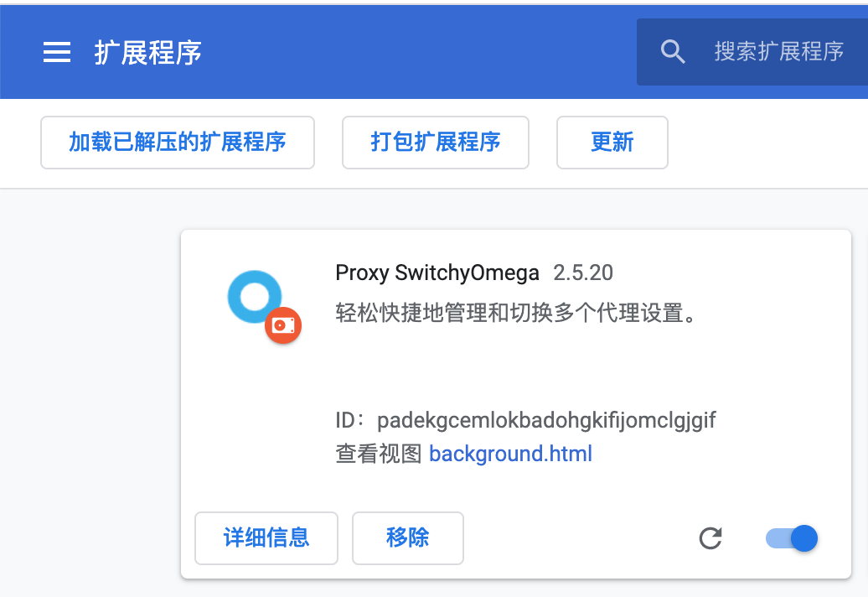Open the hamburger main menu
This screenshot has width=868, height=597.
tap(57, 52)
